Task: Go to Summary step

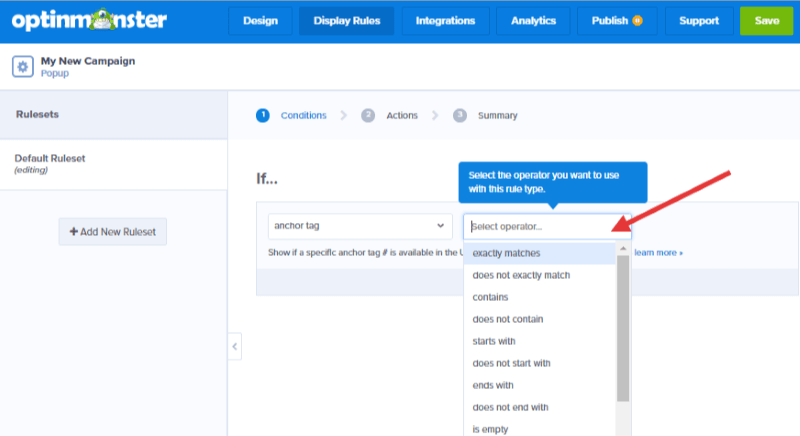Action: coord(497,115)
